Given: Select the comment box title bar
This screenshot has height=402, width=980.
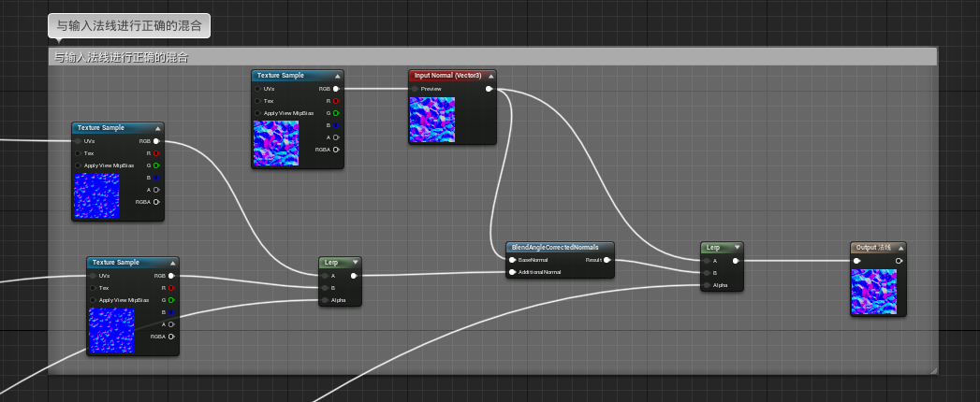Looking at the screenshot, I should pyautogui.click(x=492, y=57).
